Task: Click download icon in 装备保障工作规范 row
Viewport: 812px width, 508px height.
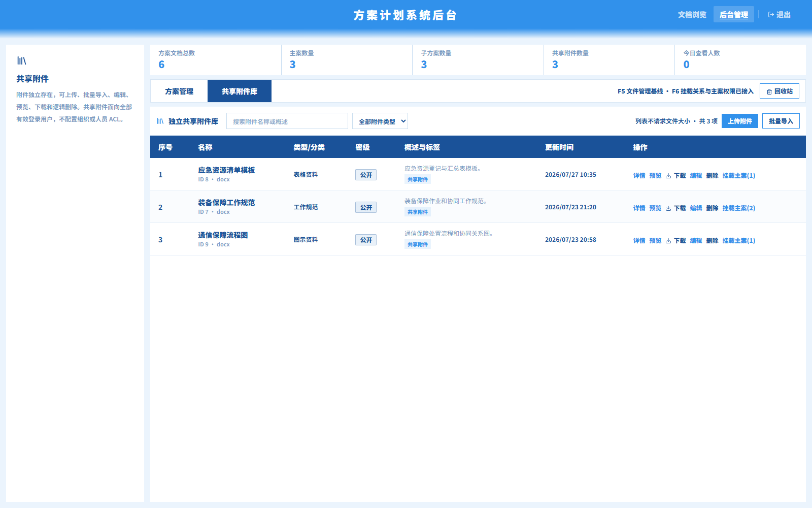Action: [668, 208]
